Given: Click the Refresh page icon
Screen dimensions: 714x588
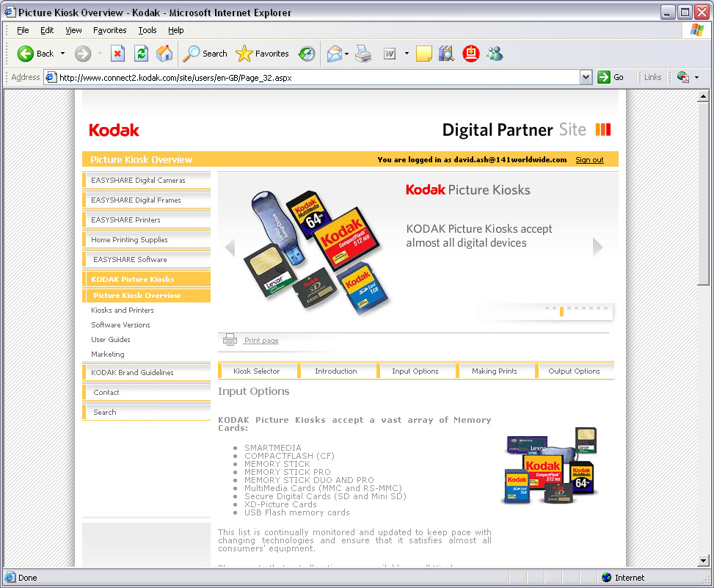Looking at the screenshot, I should pyautogui.click(x=141, y=54).
